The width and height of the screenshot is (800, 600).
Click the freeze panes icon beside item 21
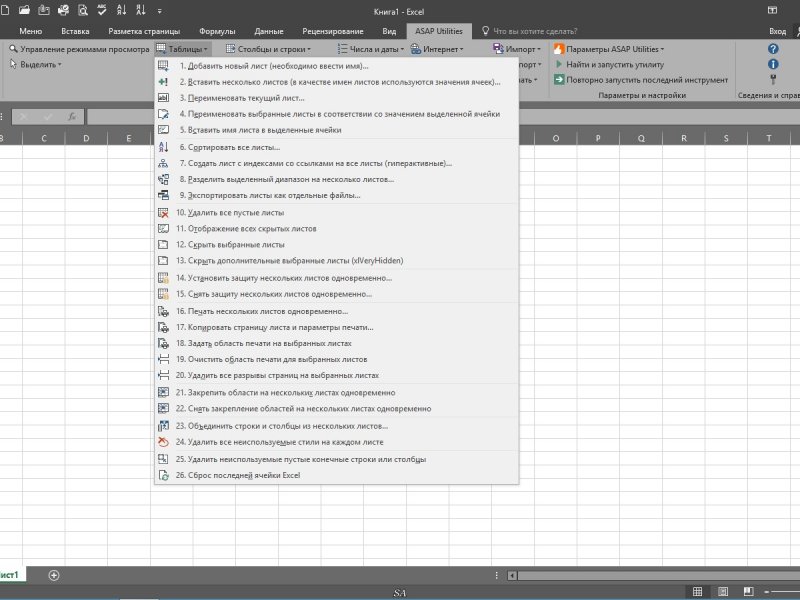(x=163, y=392)
